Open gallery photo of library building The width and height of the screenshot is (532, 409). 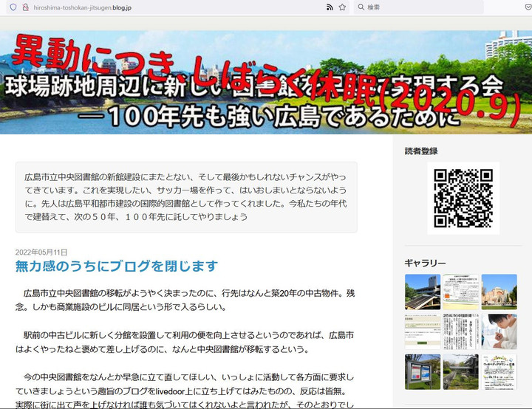tap(422, 292)
